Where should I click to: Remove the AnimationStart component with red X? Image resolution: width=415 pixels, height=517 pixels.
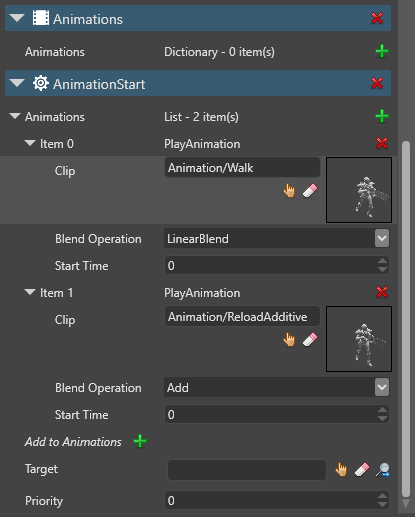[x=377, y=83]
